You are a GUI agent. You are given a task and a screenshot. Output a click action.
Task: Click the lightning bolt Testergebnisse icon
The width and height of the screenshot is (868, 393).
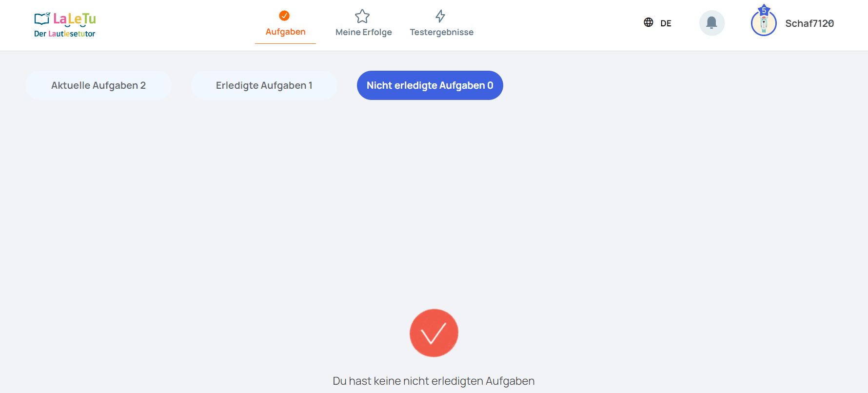pyautogui.click(x=440, y=16)
